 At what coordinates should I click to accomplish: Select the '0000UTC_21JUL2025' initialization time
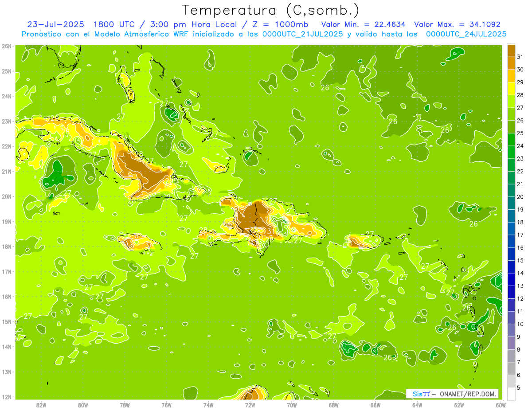302,34
